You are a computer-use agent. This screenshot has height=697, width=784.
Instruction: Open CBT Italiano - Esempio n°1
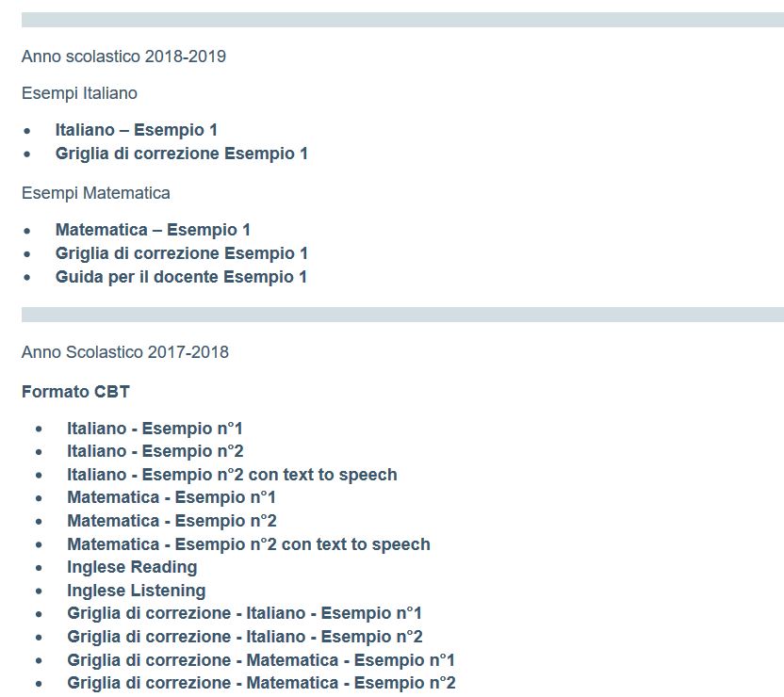[x=155, y=429]
